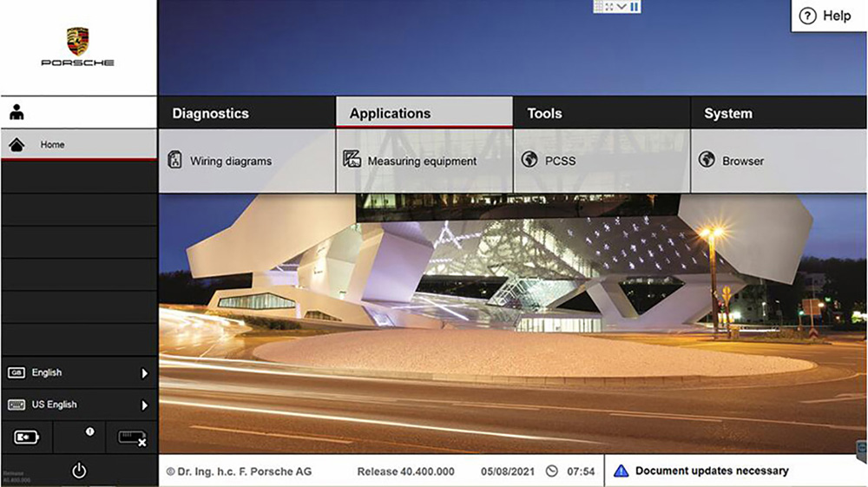Open Measuring equipment application
Screen dimensions: 868x487
[424, 161]
